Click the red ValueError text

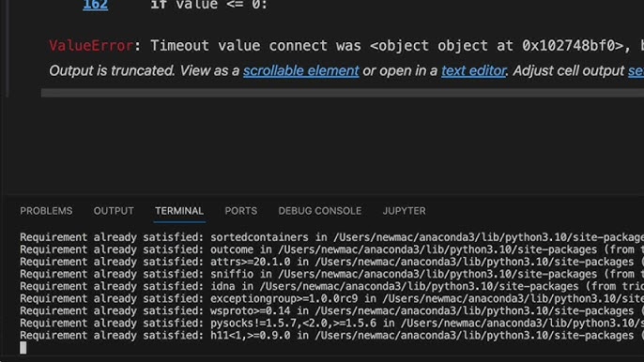pyautogui.click(x=91, y=46)
